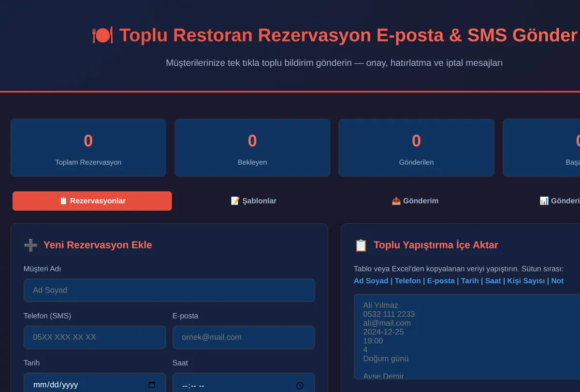Click the clipboard icon beside Toplu Yapıştırma

point(361,245)
